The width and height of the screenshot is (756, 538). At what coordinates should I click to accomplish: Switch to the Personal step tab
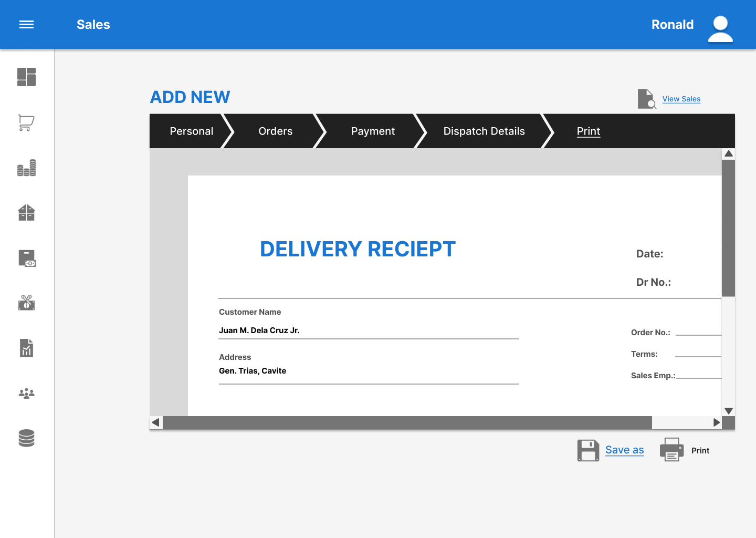click(x=192, y=131)
